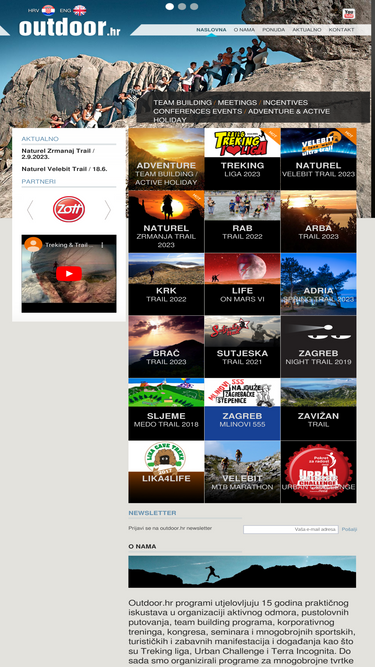Open the Treking Liga 2023 tile

[x=242, y=159]
